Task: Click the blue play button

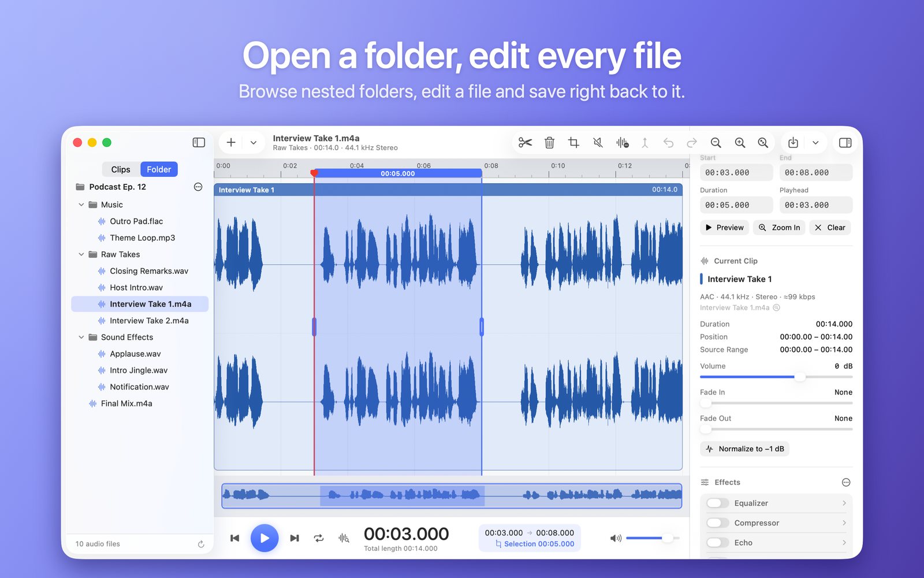Action: 264,538
